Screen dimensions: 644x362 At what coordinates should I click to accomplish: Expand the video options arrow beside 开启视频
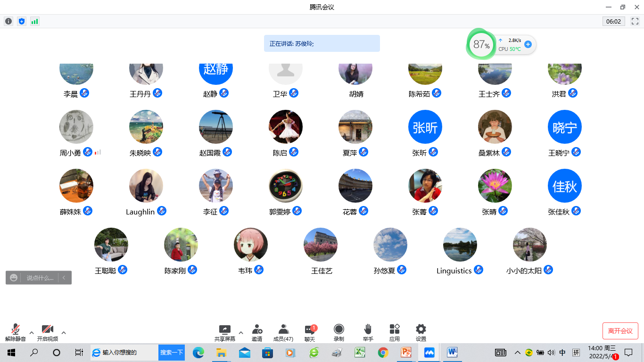click(64, 332)
